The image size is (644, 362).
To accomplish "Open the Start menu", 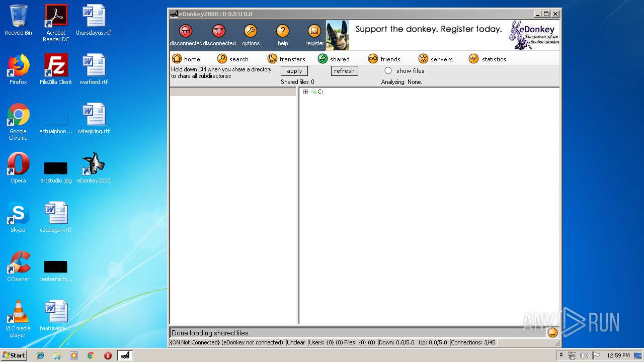I will point(14,355).
